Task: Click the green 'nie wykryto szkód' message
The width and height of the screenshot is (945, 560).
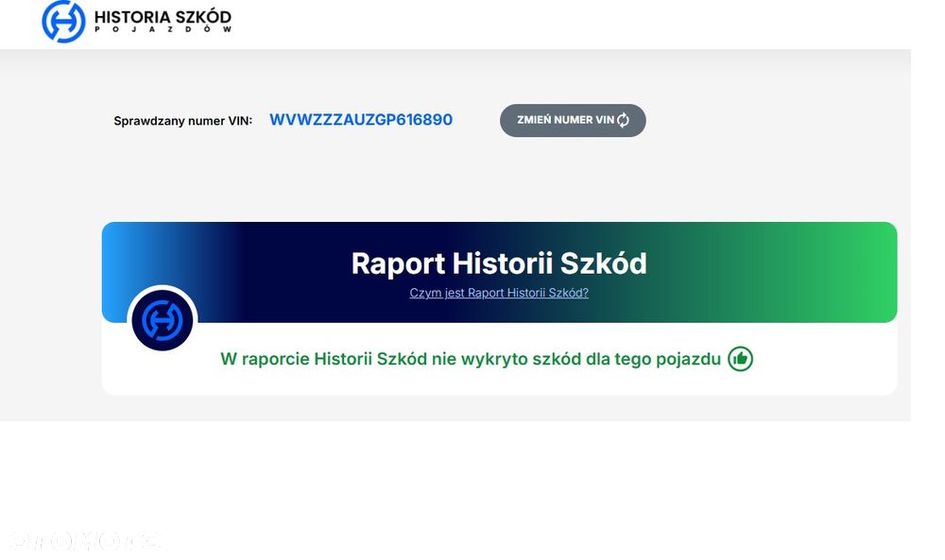Action: (x=470, y=359)
